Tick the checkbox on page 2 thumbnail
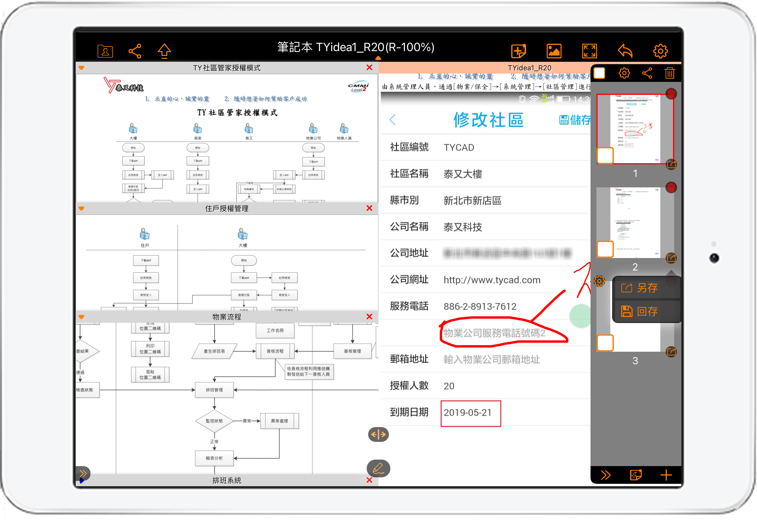757x532 pixels. [x=605, y=249]
